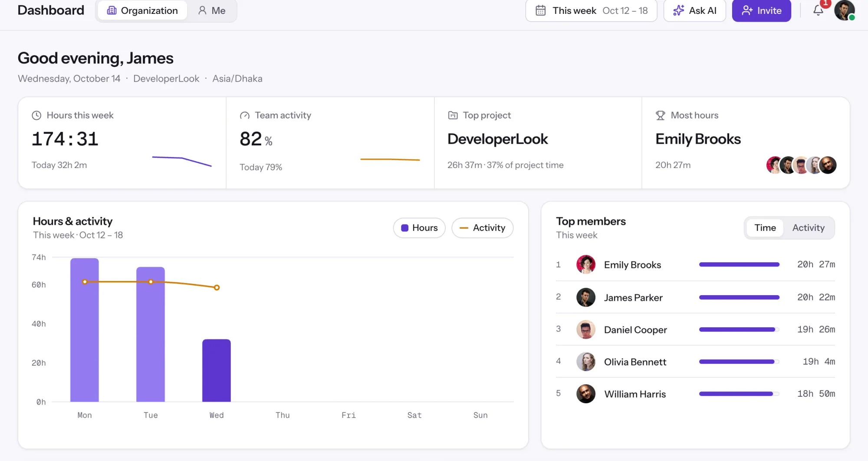Screen dimensions: 868x461
Task: Click the DeveloperLook top project name
Action: 497,139
